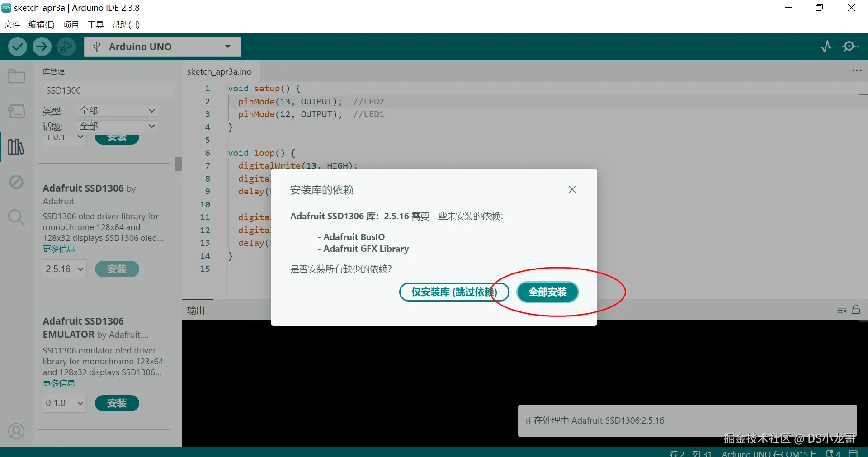Screen dimensions: 868x457
Task: Open 更多信息 link under SSD1306 EMULATOR
Action: (x=59, y=383)
